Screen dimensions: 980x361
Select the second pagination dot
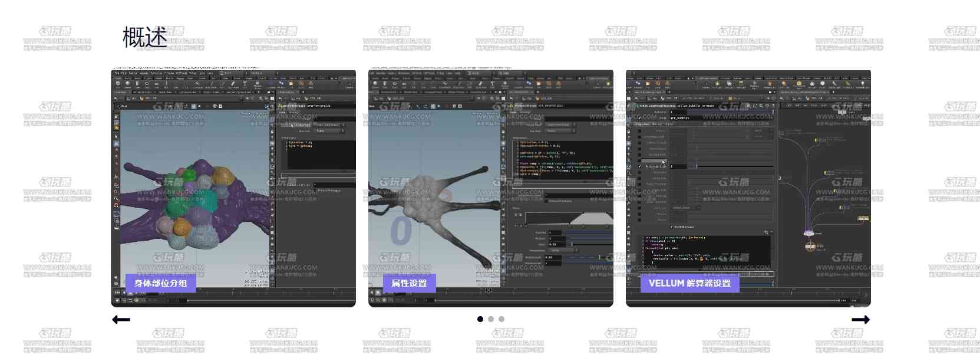coord(491,319)
